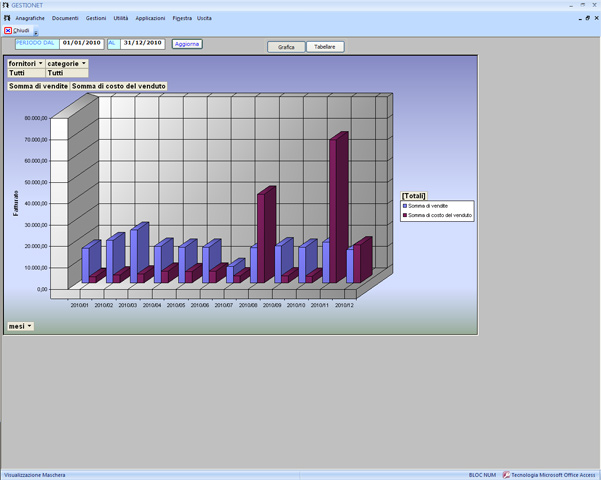Click the start date field 01/01/2010
Viewport: 601px width, 480px height.
pyautogui.click(x=82, y=44)
